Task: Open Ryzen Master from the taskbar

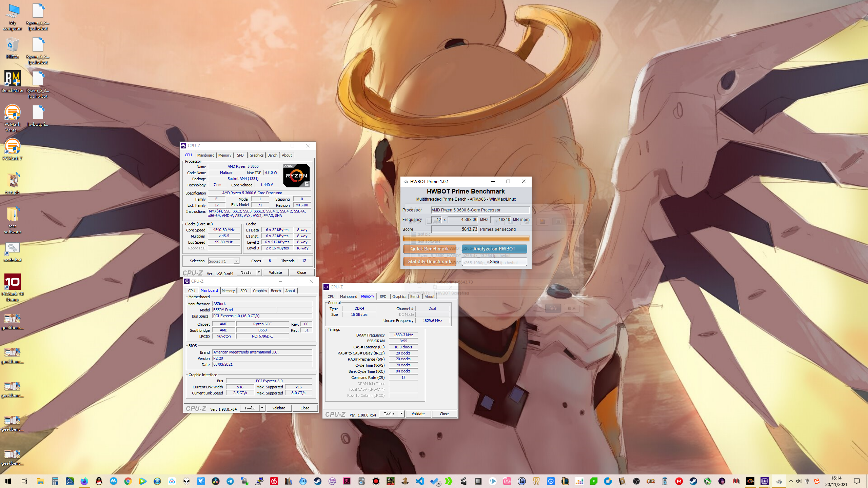Action: pos(750,481)
